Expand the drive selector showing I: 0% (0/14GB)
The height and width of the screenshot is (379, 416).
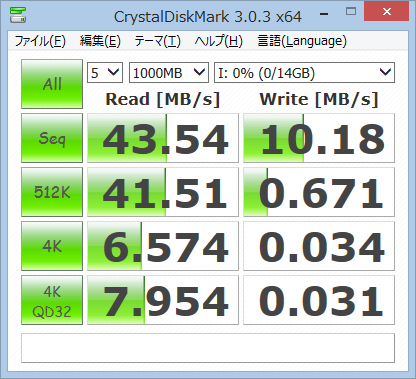(x=304, y=72)
